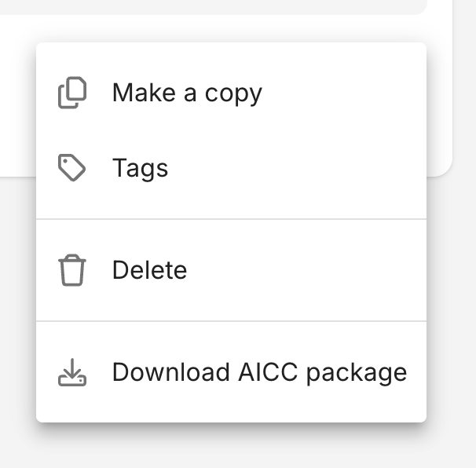Click the "Tags" text label
The width and height of the screenshot is (476, 468).
[x=140, y=168]
